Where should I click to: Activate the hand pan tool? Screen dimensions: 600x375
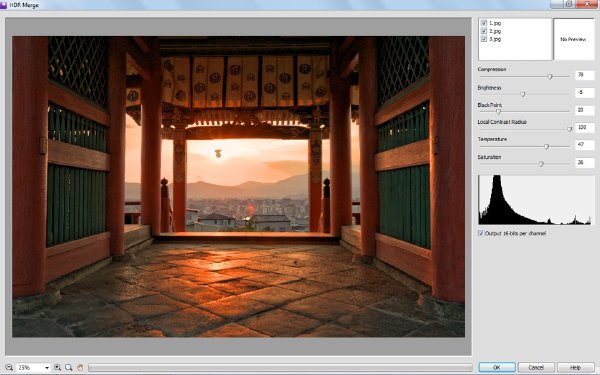pyautogui.click(x=80, y=367)
